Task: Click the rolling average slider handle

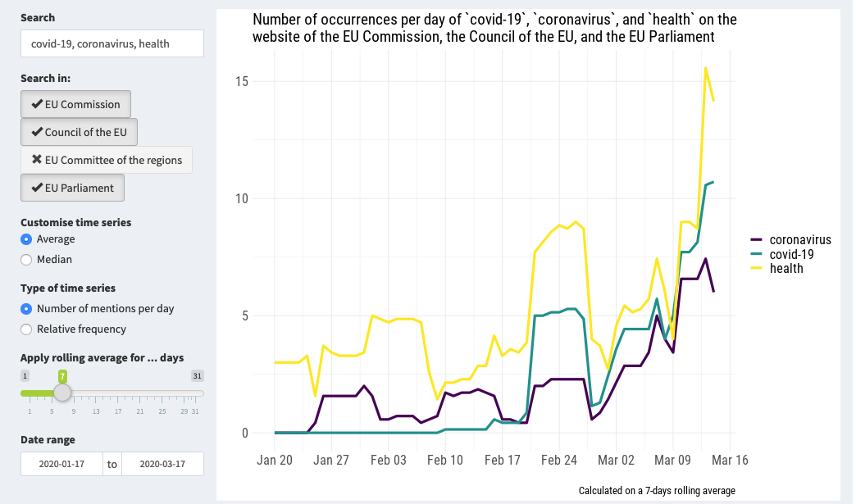Action: [x=62, y=393]
